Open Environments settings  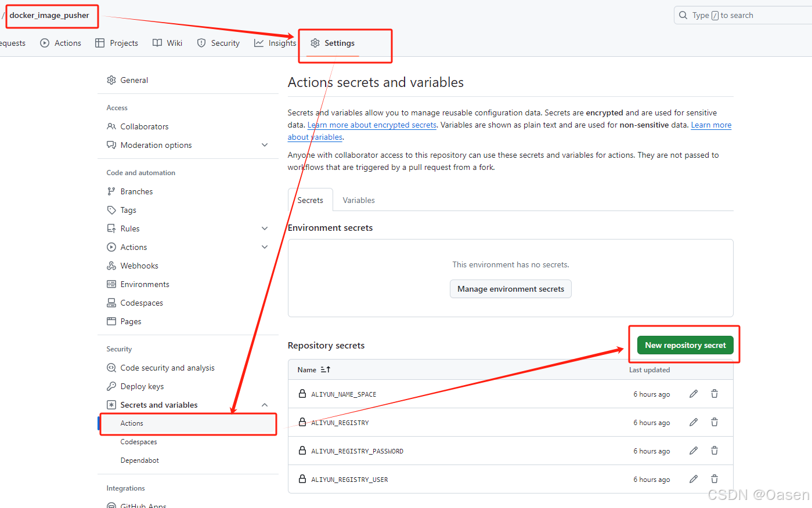coord(188,284)
